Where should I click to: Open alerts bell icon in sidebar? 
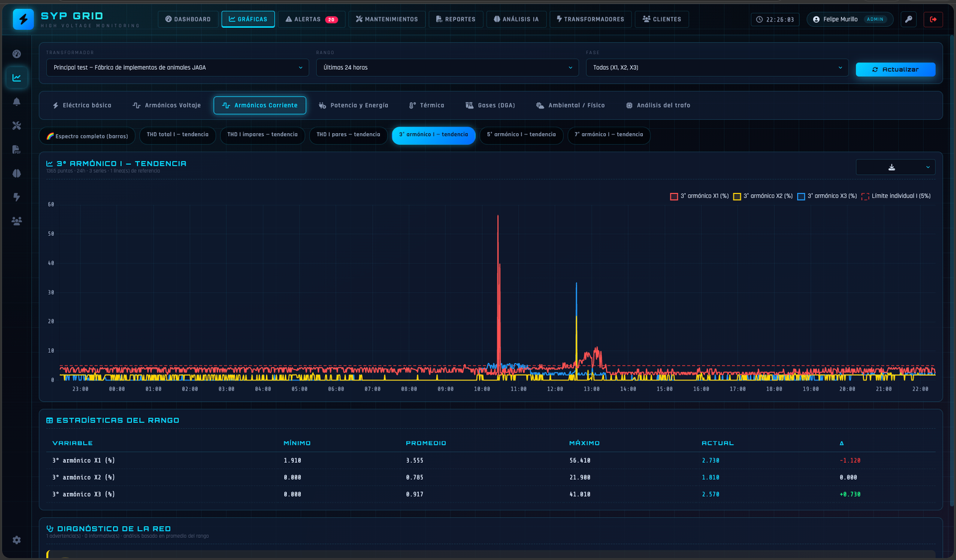point(17,101)
